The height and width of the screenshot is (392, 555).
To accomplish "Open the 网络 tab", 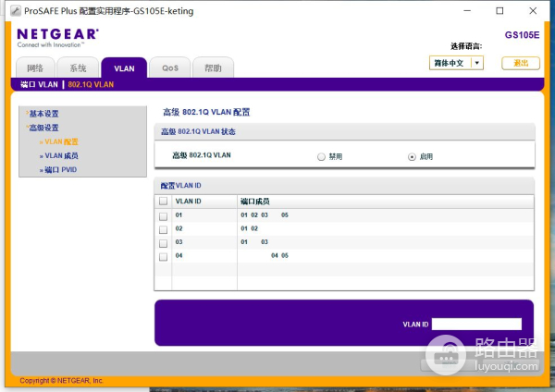I will (x=35, y=67).
